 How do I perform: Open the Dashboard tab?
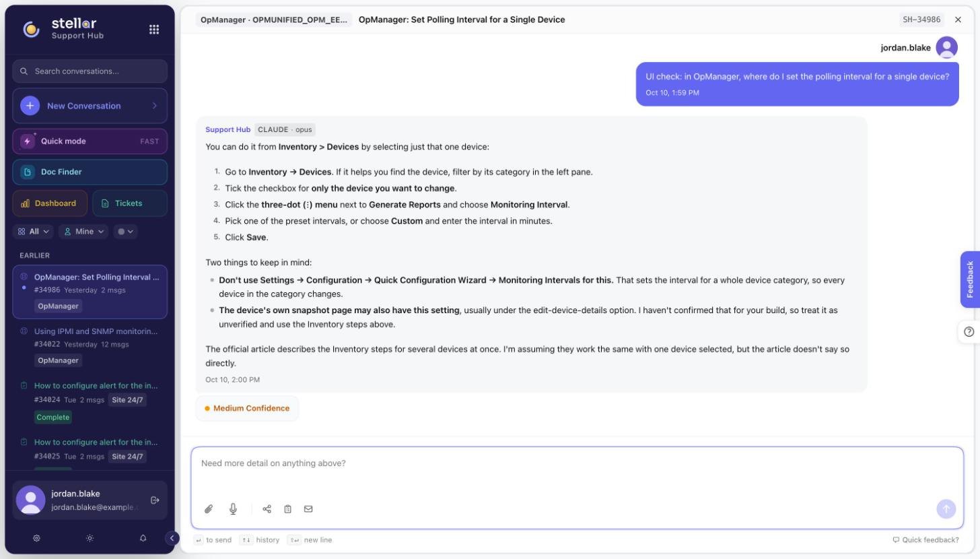pyautogui.click(x=50, y=203)
